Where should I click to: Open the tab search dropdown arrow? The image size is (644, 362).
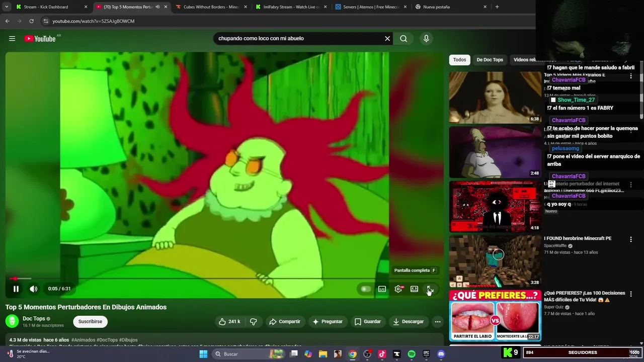[7, 7]
